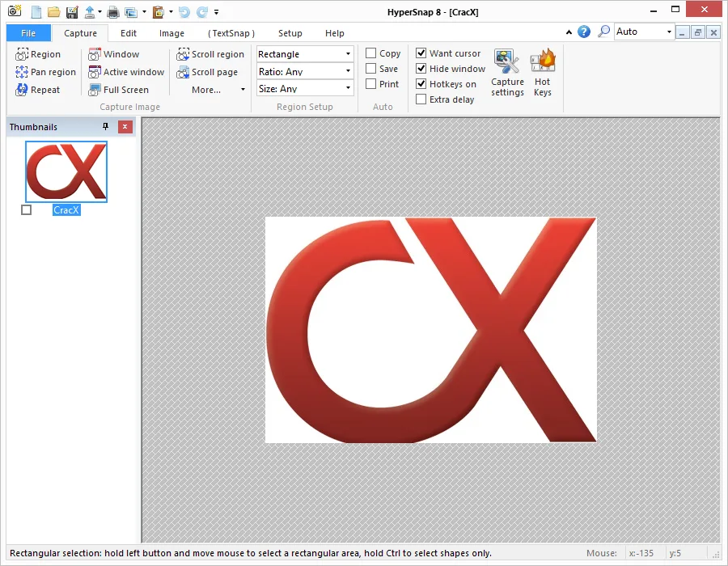Open the Size: Any dropdown
The height and width of the screenshot is (566, 728).
pyautogui.click(x=305, y=88)
